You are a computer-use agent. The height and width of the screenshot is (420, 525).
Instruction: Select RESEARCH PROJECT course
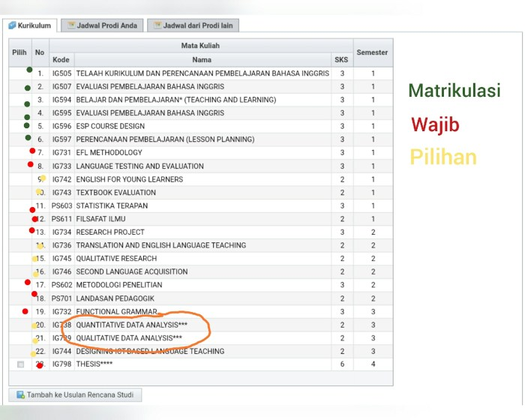(x=110, y=232)
